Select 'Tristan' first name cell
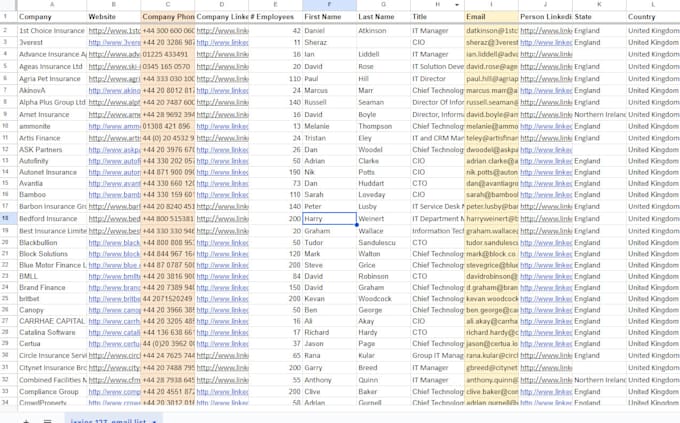680x423 pixels. click(330, 138)
